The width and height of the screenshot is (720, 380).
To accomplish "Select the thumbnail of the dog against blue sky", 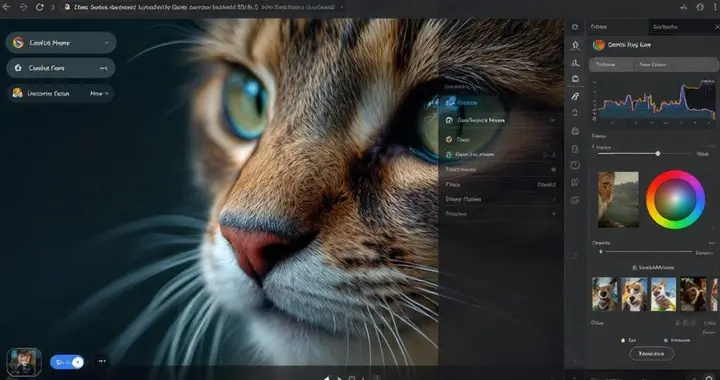I will click(x=664, y=294).
